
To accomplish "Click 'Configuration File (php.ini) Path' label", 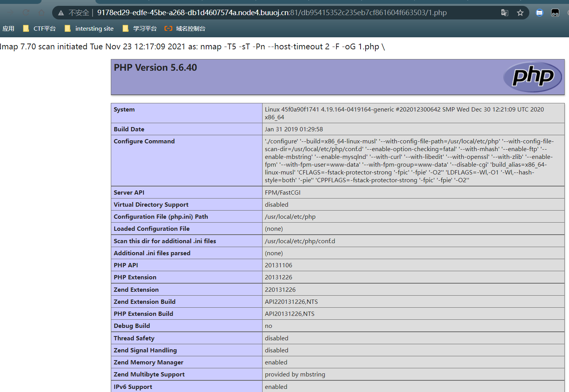I will (x=161, y=217).
